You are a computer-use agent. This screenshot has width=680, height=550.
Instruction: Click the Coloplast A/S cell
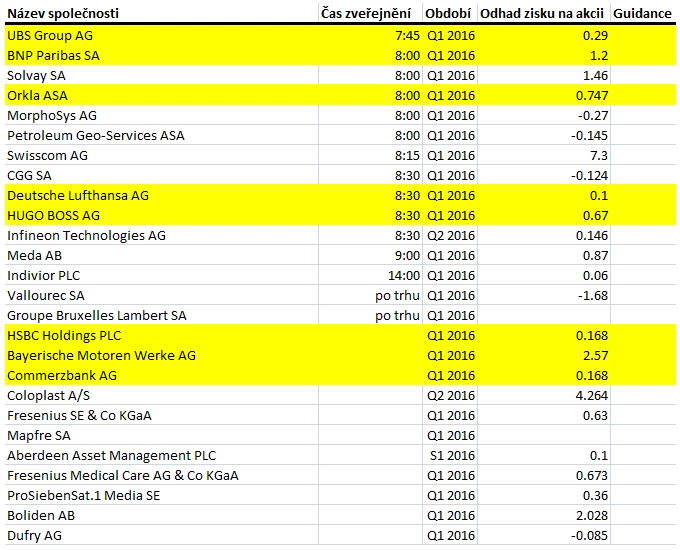pos(49,395)
